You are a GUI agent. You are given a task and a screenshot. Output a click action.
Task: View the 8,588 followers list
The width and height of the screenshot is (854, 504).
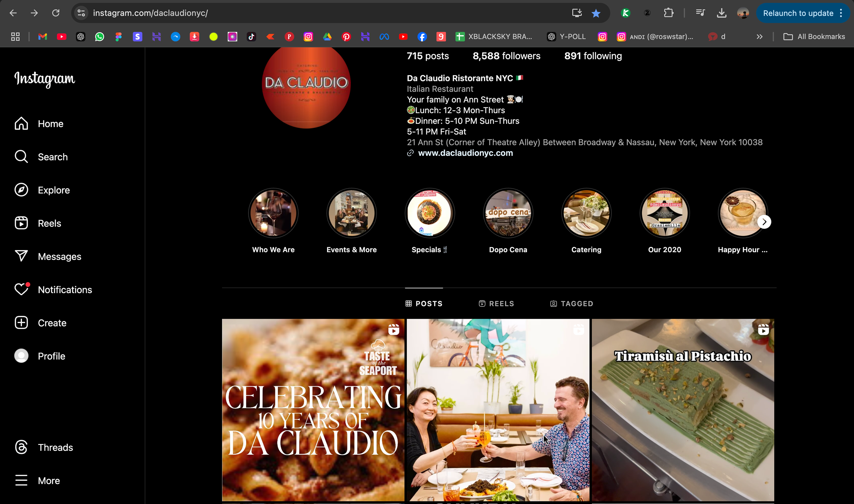tap(506, 56)
